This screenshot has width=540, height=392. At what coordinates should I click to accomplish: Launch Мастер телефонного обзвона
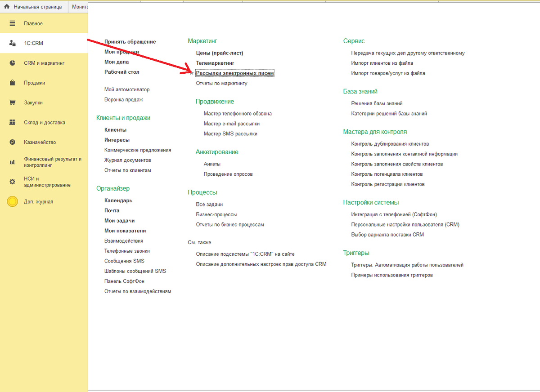pyautogui.click(x=238, y=114)
